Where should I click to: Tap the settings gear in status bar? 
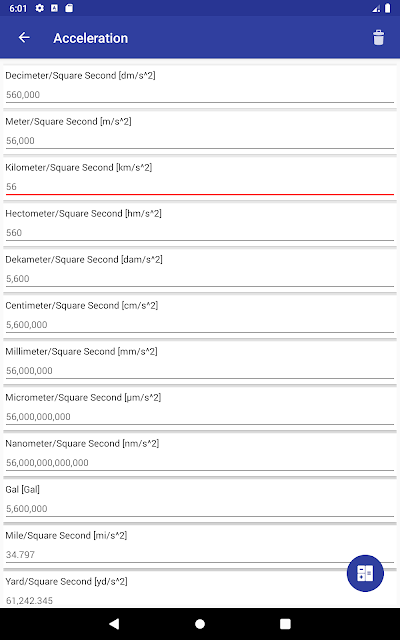(40, 8)
